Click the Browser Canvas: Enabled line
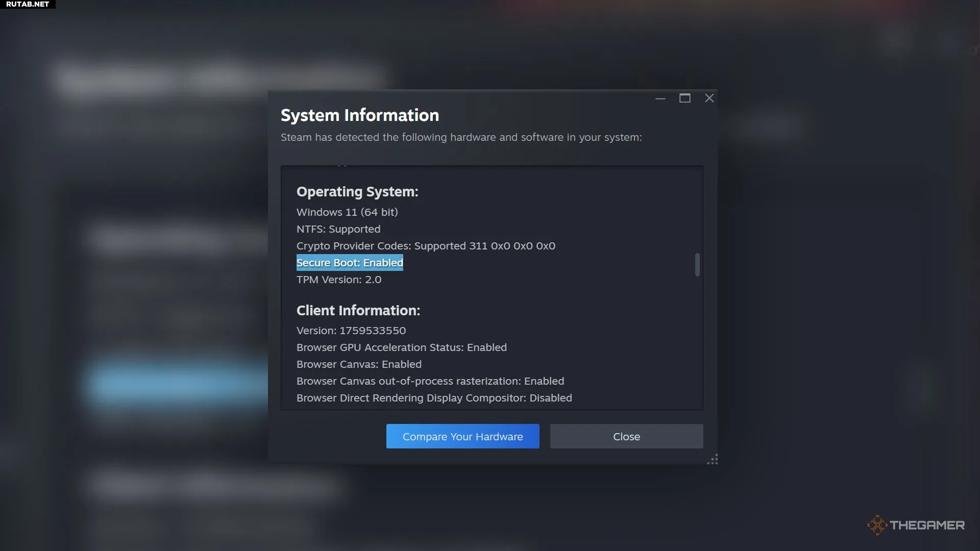 359,364
